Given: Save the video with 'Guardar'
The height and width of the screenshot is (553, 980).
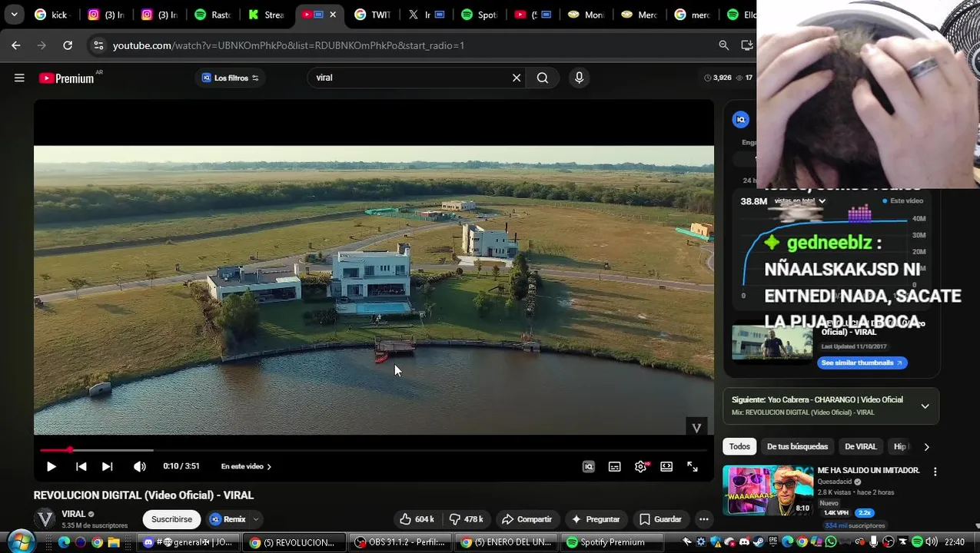Looking at the screenshot, I should (x=660, y=519).
